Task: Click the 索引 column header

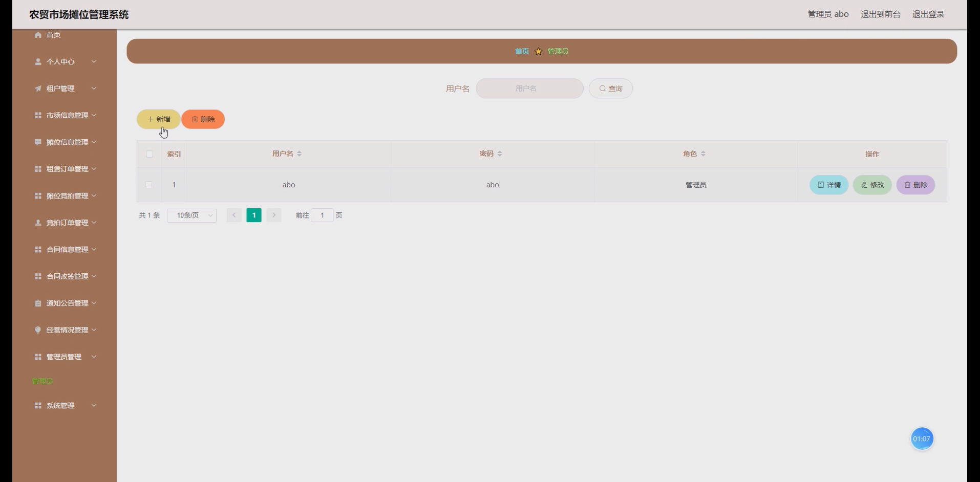Action: pos(174,154)
